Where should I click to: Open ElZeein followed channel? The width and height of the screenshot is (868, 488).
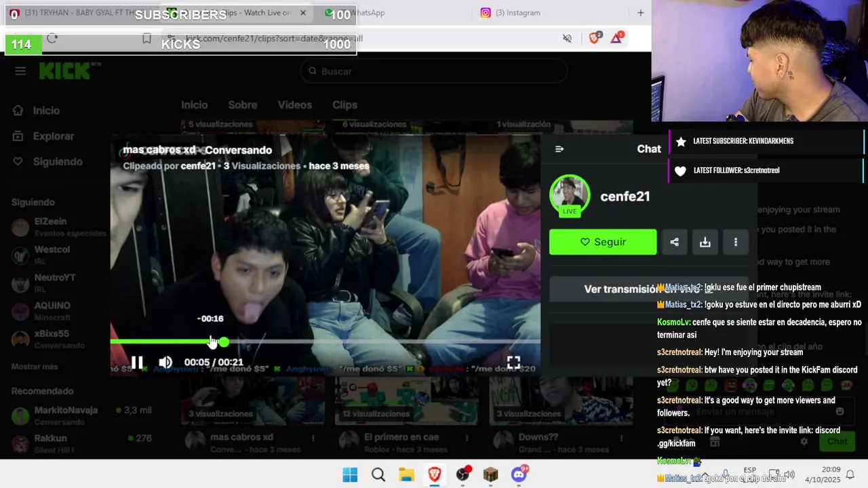[x=58, y=226]
